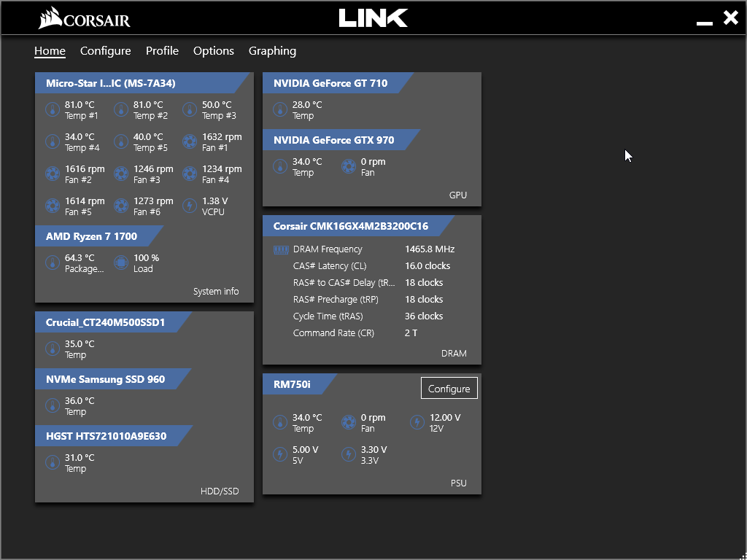
Task: Click the 12.00 V reading
Action: coord(445,418)
